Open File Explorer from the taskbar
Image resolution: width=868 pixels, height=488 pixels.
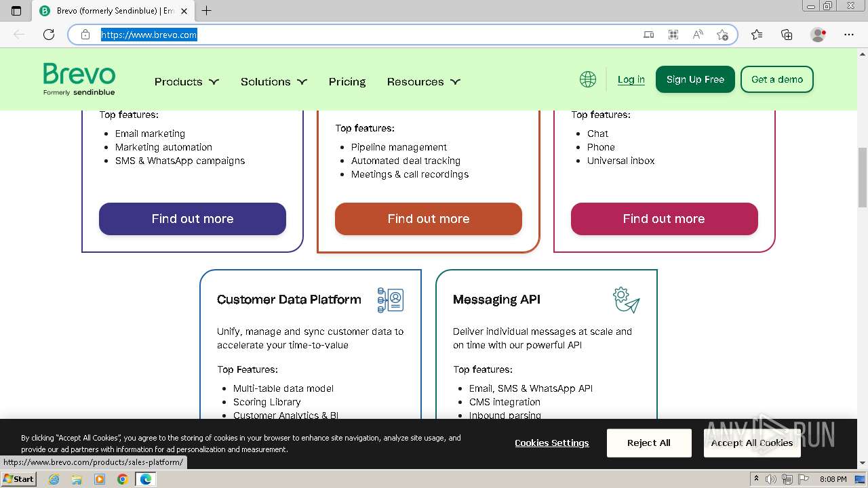tap(77, 479)
